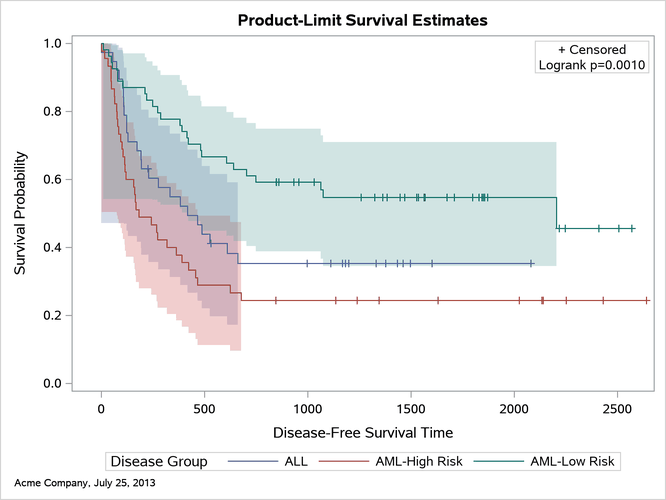This screenshot has height=500, width=666.
Task: Select the 'Survival Probability' y-axis label
Action: pos(20,213)
